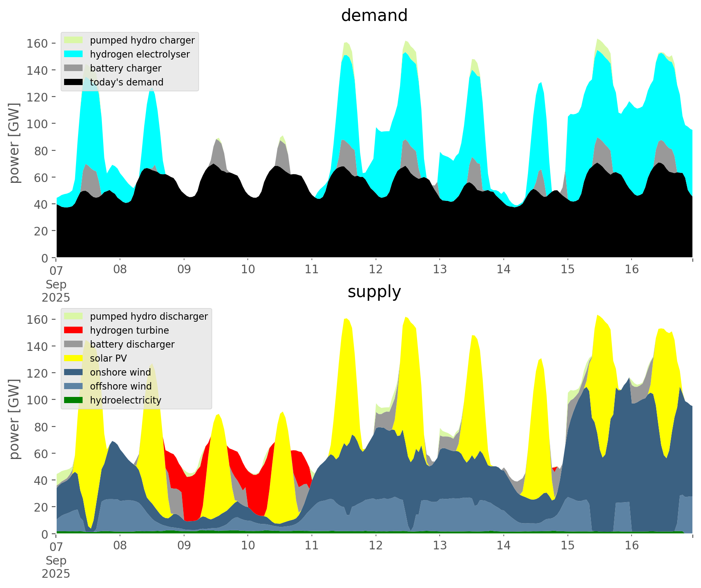
Task: Click the onshore wind legend swatch
Action: tap(74, 372)
